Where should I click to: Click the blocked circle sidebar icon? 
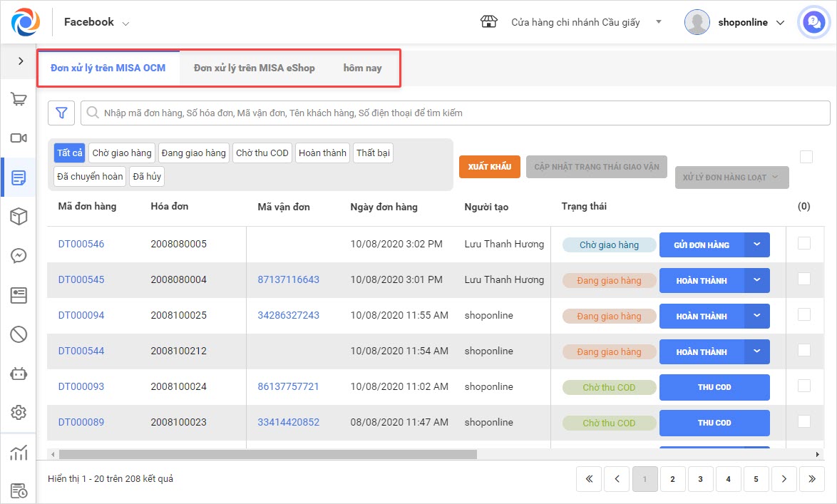click(x=19, y=334)
